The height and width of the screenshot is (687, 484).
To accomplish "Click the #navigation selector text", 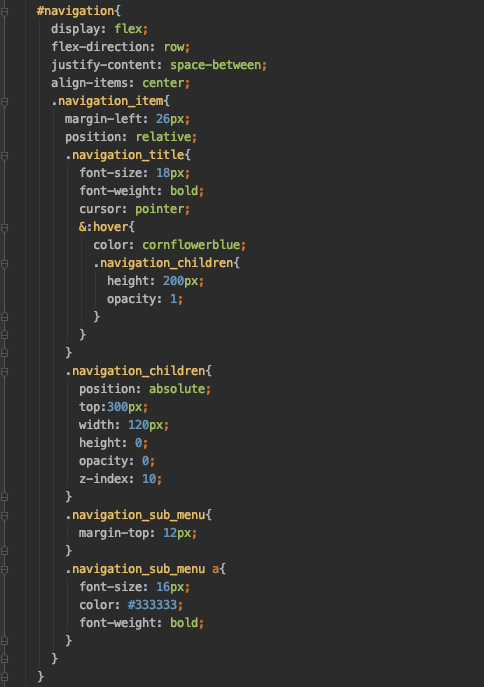I will (75, 11).
